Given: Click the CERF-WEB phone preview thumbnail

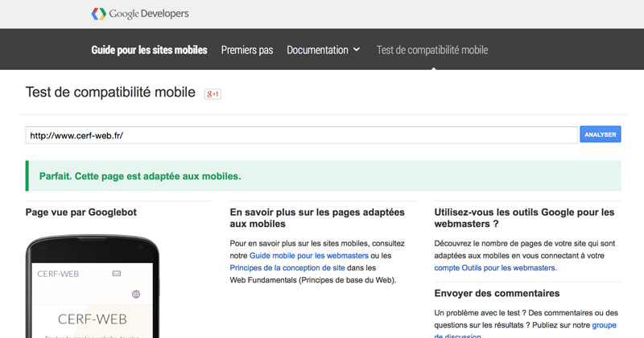Looking at the screenshot, I should coord(93,286).
